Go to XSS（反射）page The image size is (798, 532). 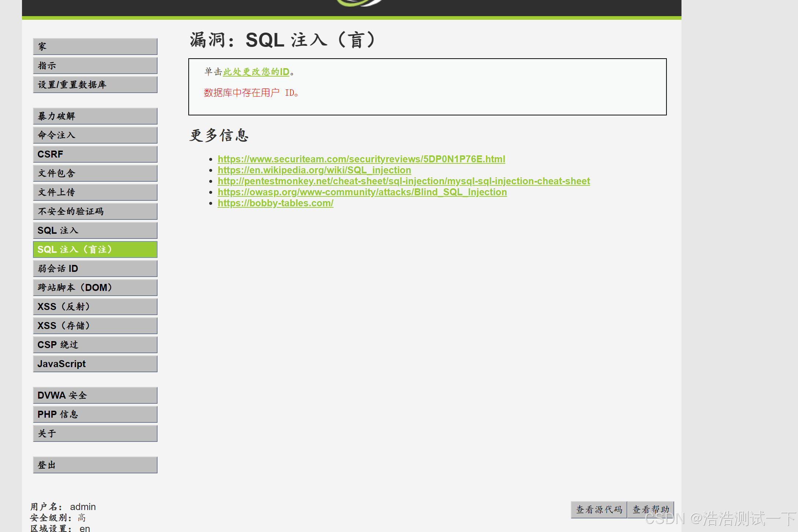(95, 307)
